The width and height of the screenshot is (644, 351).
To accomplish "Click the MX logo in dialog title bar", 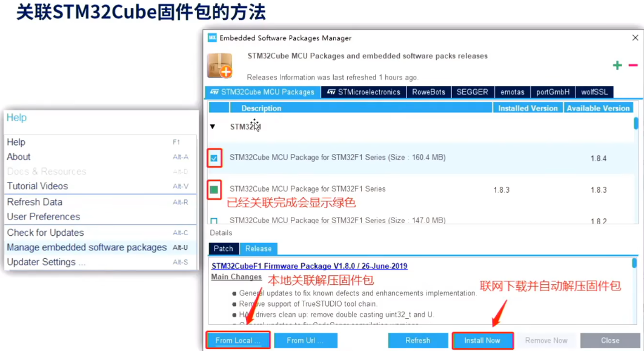I will [x=212, y=38].
